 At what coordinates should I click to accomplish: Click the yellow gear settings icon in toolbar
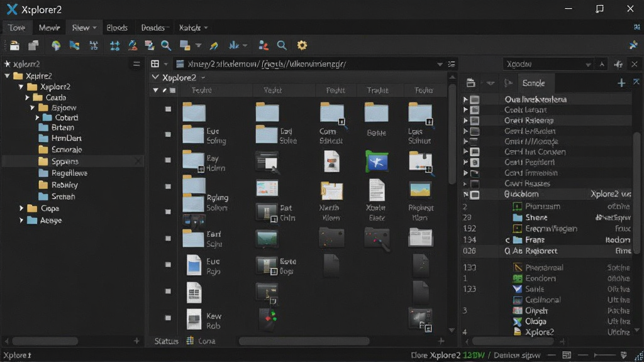(302, 45)
